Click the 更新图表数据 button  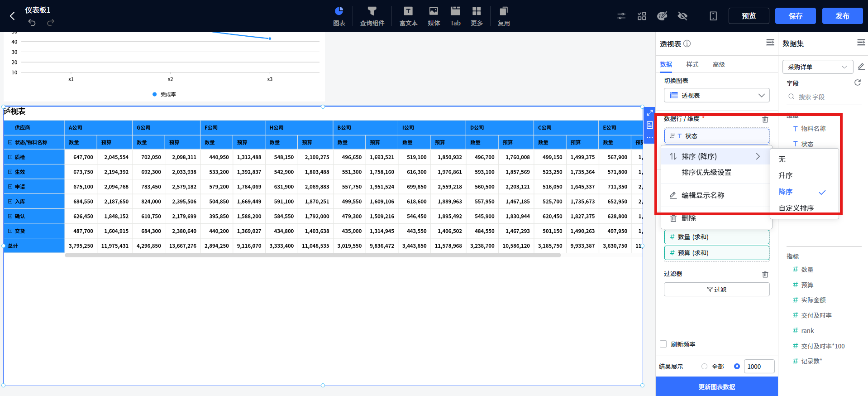(x=716, y=386)
